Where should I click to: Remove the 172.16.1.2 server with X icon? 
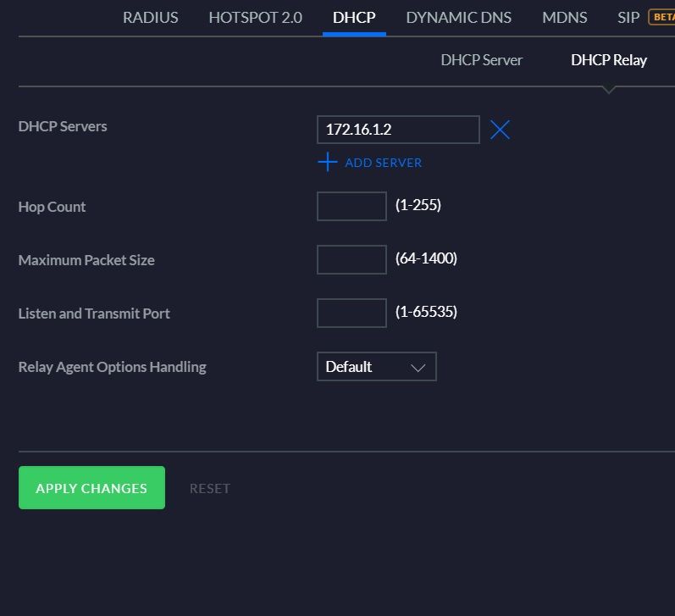[501, 130]
